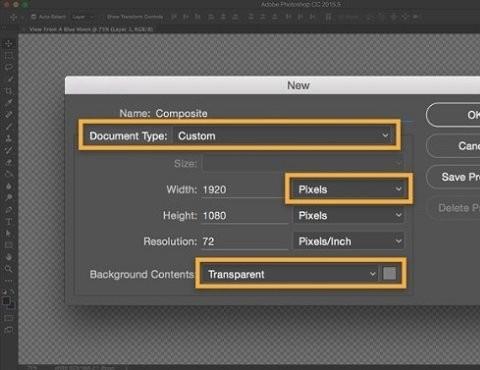
Task: Select the Path Selection tool
Action: [9, 233]
